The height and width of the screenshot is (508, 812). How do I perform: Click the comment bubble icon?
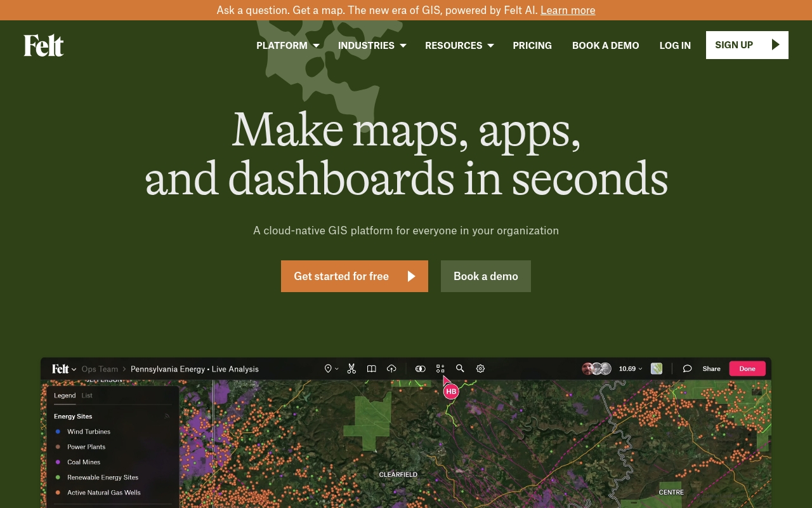coord(687,368)
